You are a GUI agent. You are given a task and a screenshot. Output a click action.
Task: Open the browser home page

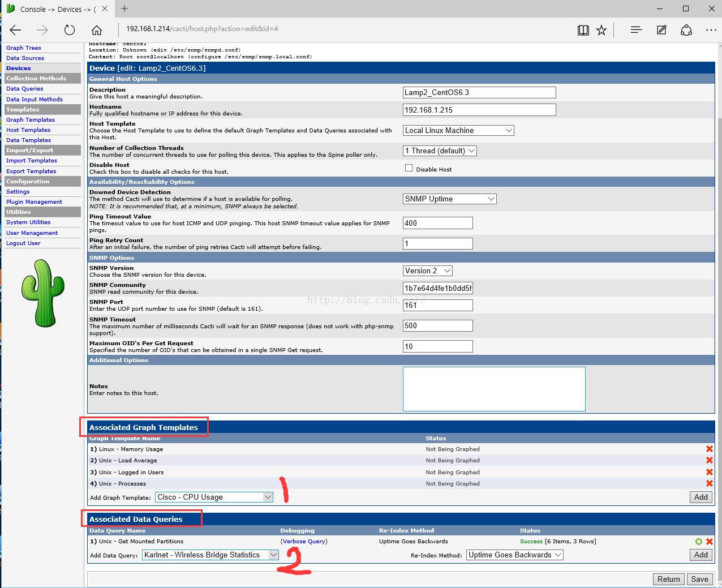pyautogui.click(x=97, y=30)
